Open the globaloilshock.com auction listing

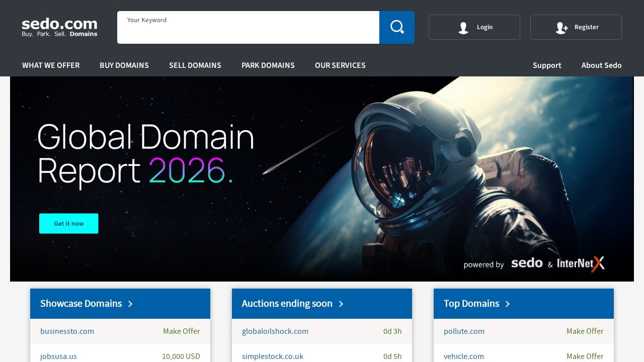275,331
